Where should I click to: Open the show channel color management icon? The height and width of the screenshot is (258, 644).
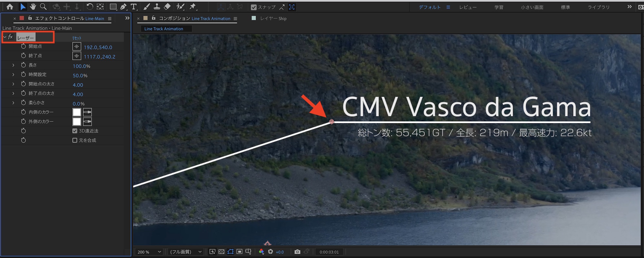pos(261,252)
